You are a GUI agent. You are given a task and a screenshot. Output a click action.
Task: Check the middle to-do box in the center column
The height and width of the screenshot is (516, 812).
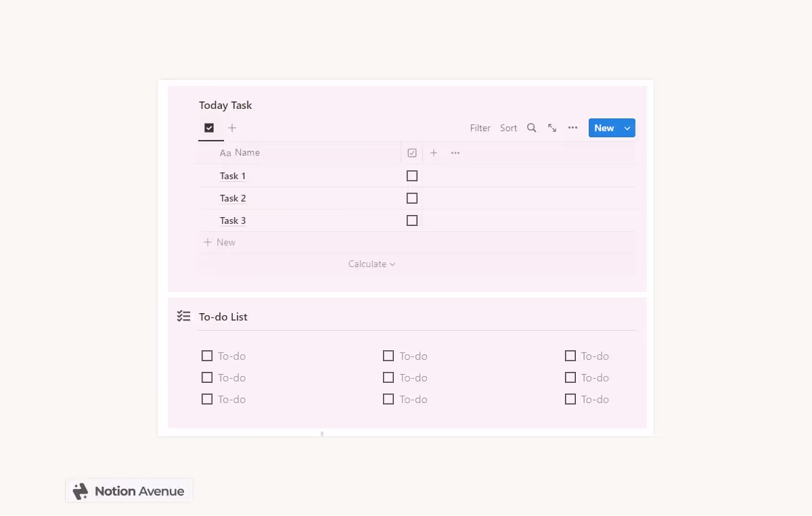pyautogui.click(x=388, y=377)
